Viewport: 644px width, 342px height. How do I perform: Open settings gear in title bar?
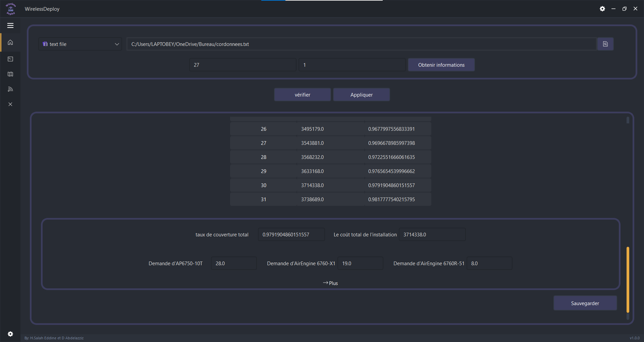(602, 9)
